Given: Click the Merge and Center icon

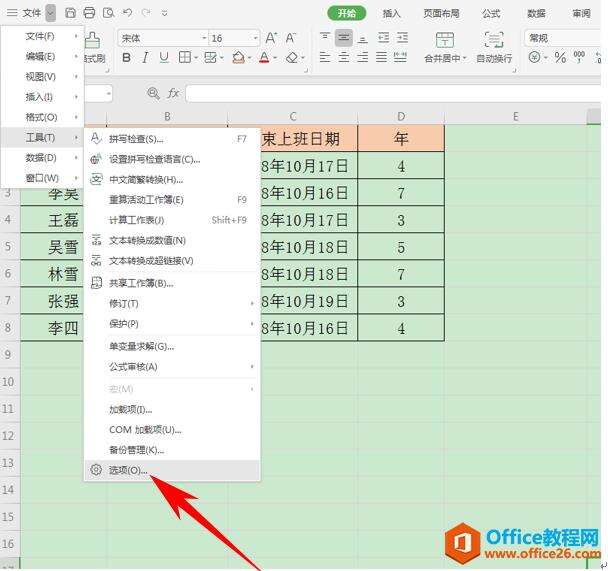Looking at the screenshot, I should 445,40.
